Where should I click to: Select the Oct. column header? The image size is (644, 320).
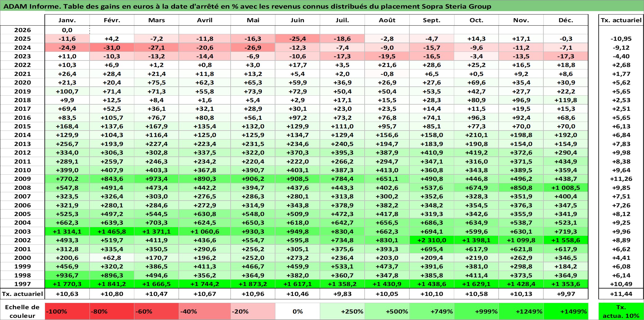pos(476,20)
